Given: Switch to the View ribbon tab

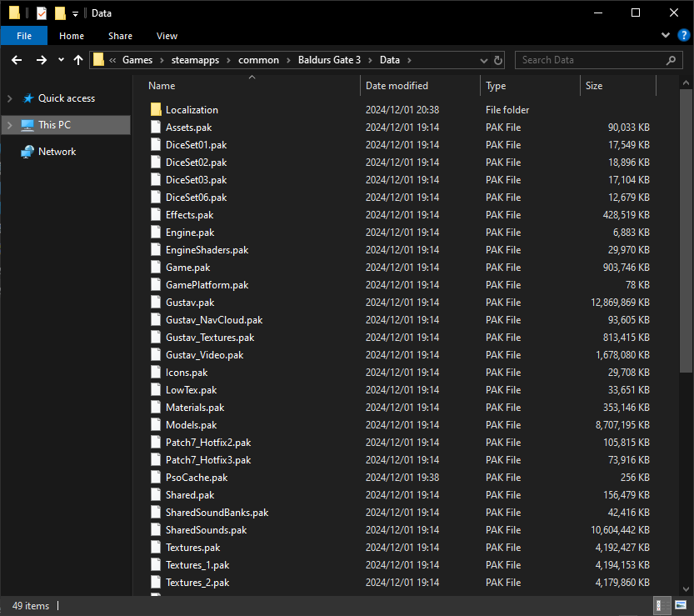Looking at the screenshot, I should [x=167, y=36].
